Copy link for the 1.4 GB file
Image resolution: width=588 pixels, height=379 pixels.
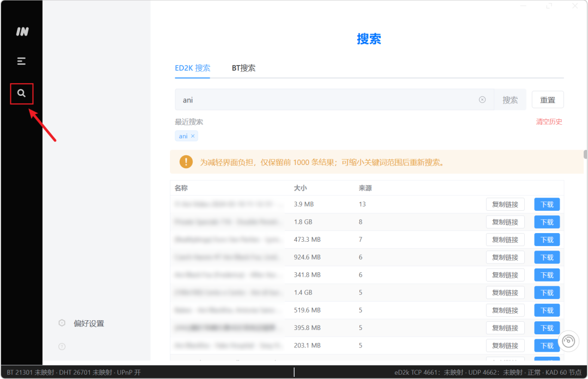point(505,293)
